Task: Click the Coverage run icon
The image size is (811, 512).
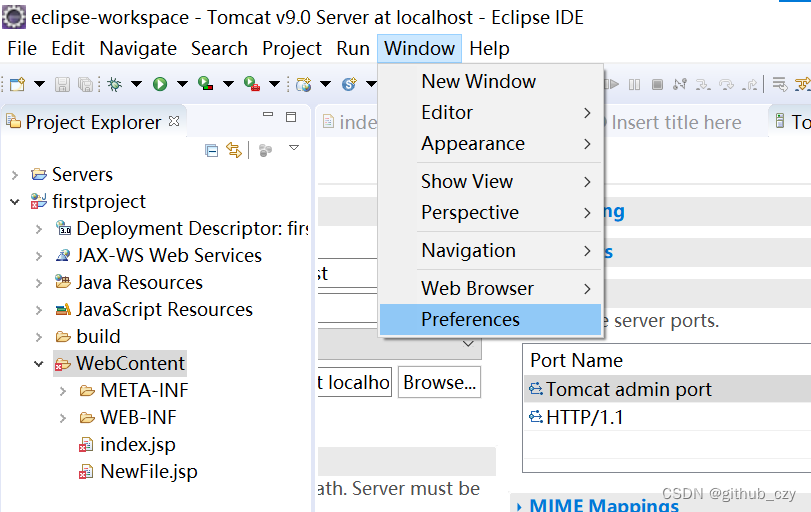Action: [205, 84]
